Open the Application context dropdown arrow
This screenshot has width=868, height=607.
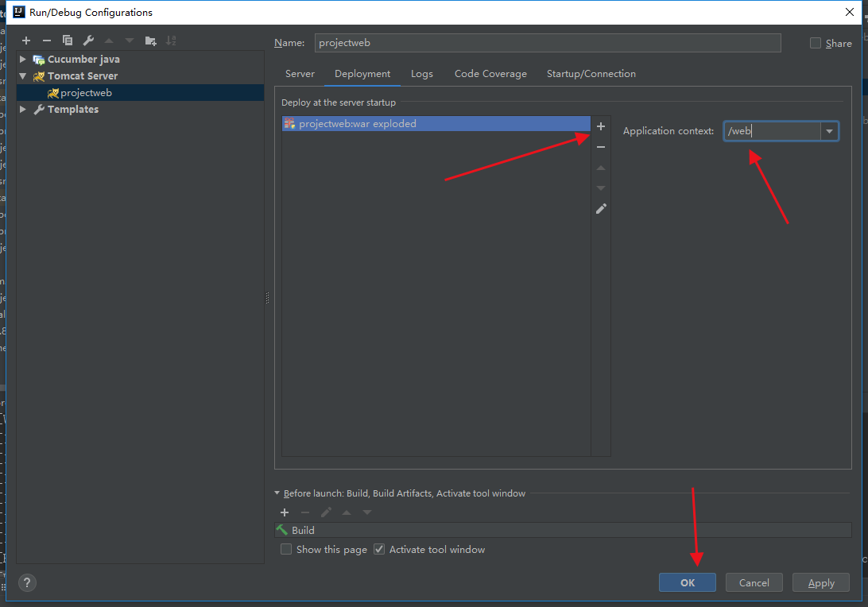829,131
